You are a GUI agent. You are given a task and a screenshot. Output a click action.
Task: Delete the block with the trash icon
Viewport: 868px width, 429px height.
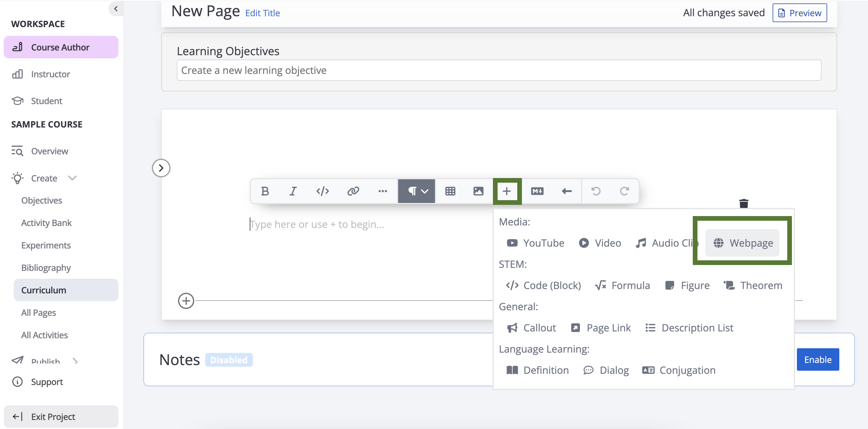pyautogui.click(x=744, y=203)
